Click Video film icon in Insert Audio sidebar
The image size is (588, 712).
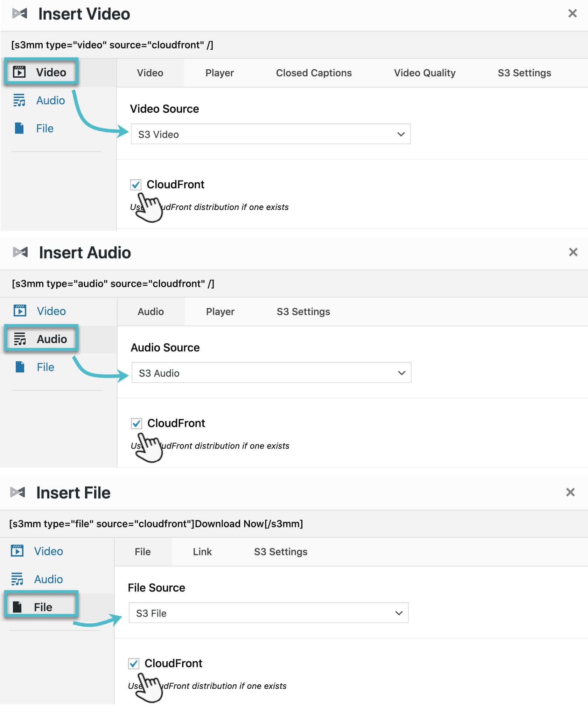click(x=20, y=311)
